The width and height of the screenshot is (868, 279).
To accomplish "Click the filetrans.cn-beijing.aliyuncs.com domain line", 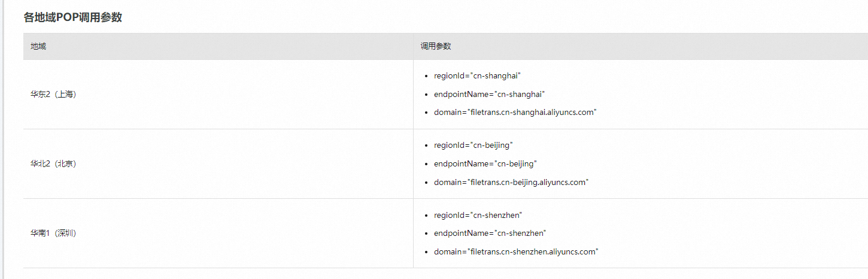I will tap(511, 182).
